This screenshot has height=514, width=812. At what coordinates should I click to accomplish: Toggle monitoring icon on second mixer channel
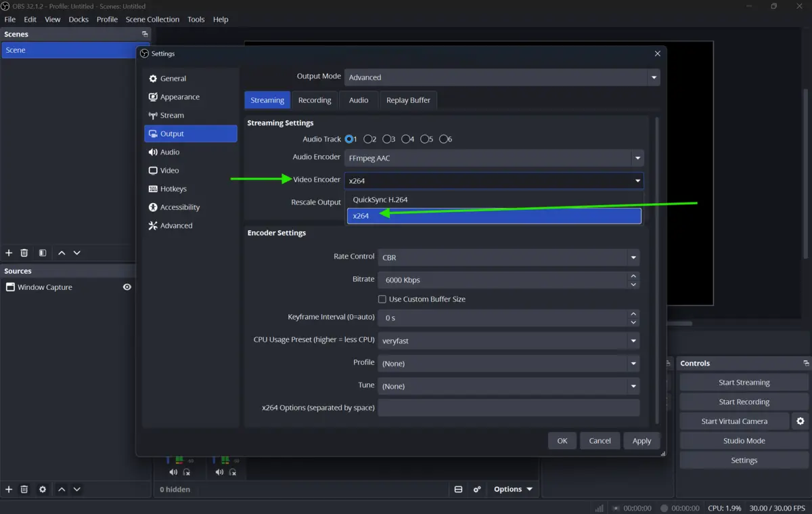(233, 472)
